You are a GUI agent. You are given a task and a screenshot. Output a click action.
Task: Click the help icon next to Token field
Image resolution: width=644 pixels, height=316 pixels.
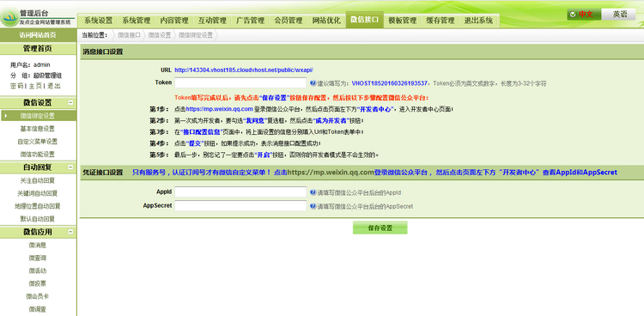pyautogui.click(x=313, y=83)
